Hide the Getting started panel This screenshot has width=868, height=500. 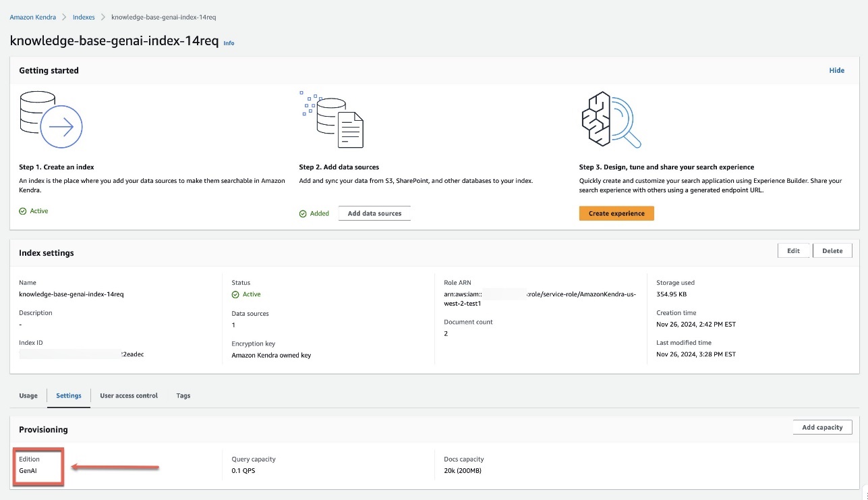pos(837,70)
